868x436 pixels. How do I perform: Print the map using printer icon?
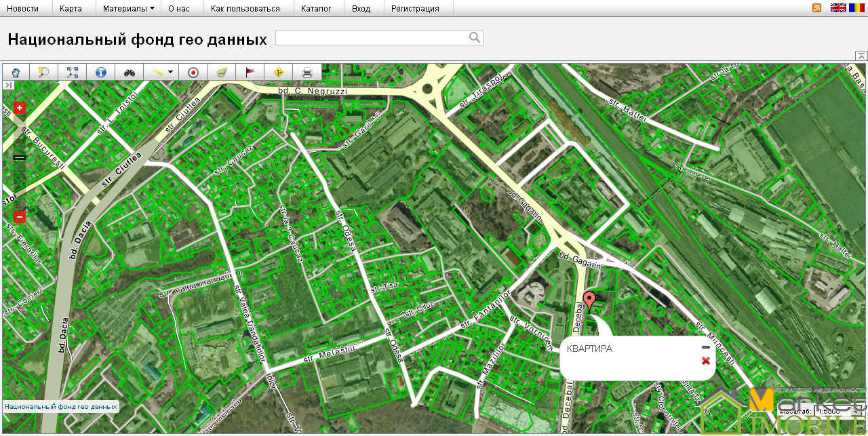pos(307,73)
